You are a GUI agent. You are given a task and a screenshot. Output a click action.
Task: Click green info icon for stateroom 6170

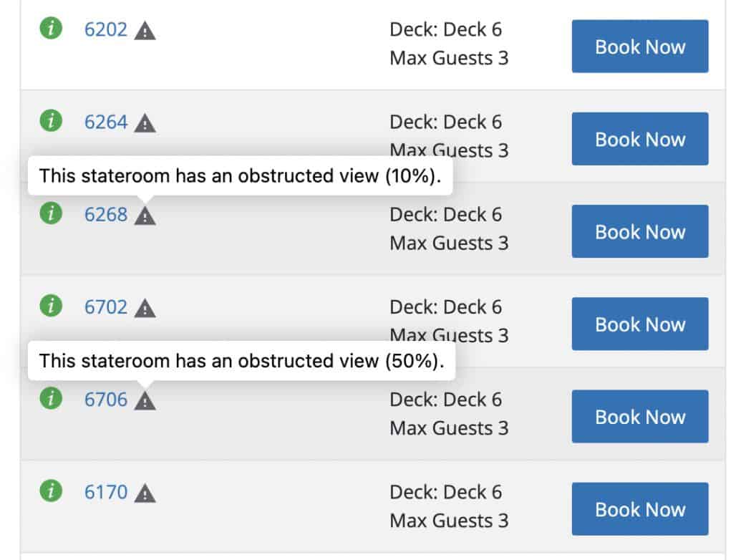pyautogui.click(x=50, y=491)
